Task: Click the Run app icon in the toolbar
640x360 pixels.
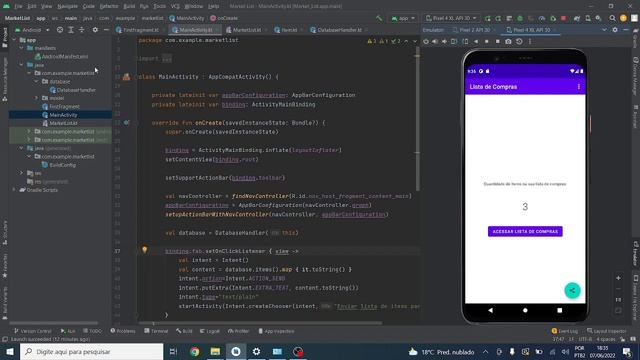Action: (488, 18)
